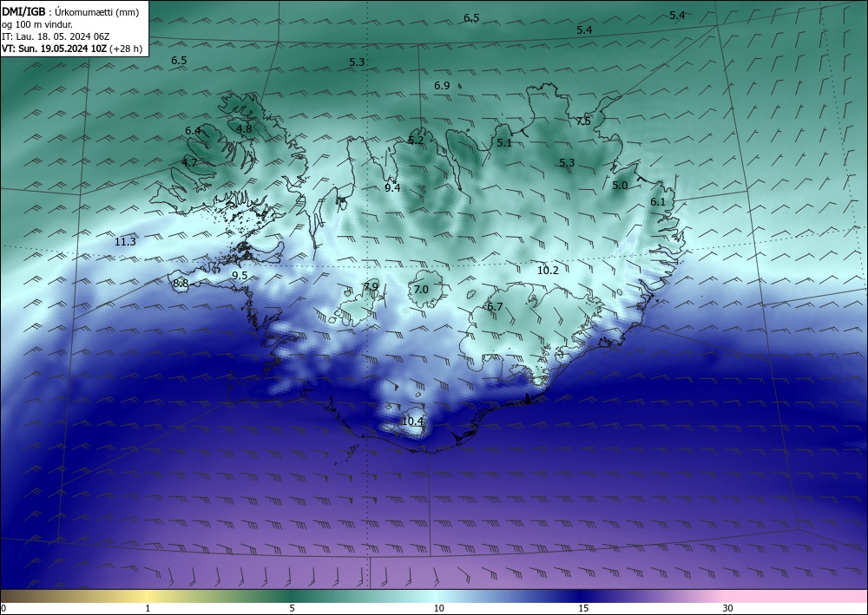Screen dimensions: 868x615
Task: Click the 4.8 value in the Westfjords
Action: [244, 129]
